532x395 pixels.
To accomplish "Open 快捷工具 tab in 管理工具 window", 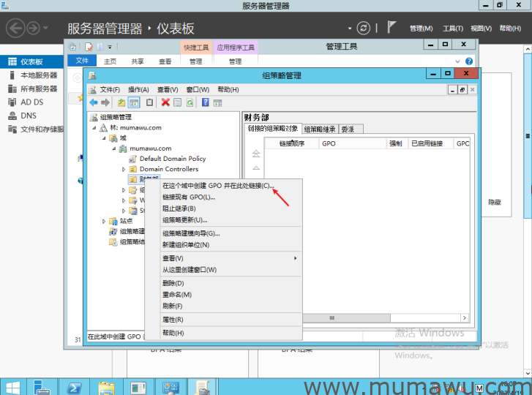I will (x=196, y=48).
